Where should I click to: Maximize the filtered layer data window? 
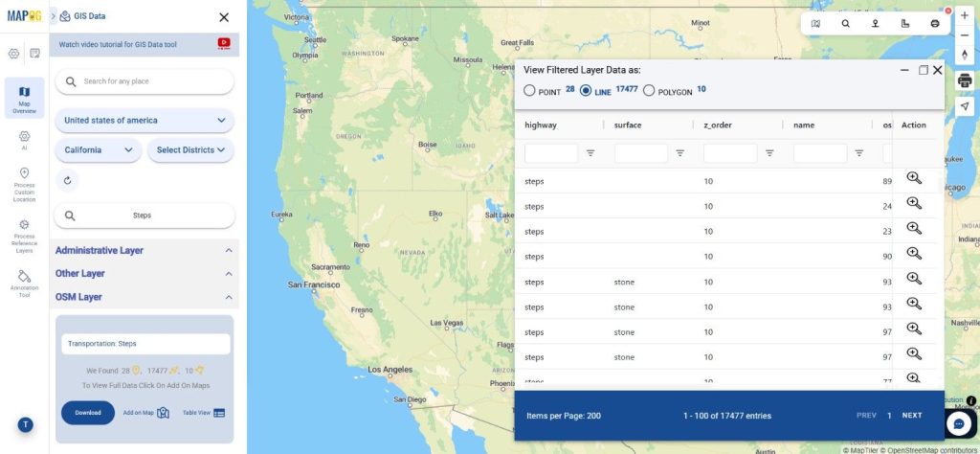coord(923,70)
